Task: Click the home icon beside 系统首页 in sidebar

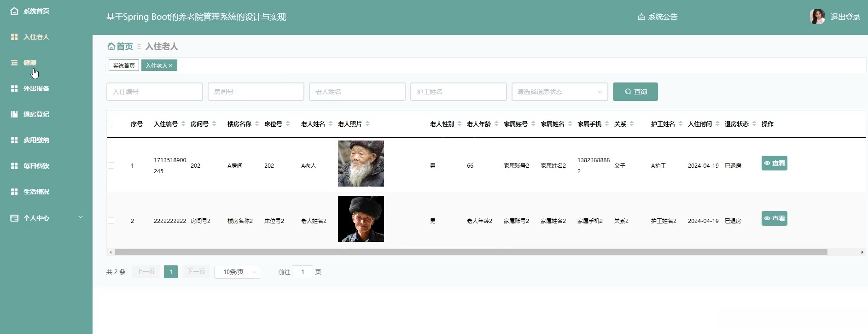Action: 14,11
